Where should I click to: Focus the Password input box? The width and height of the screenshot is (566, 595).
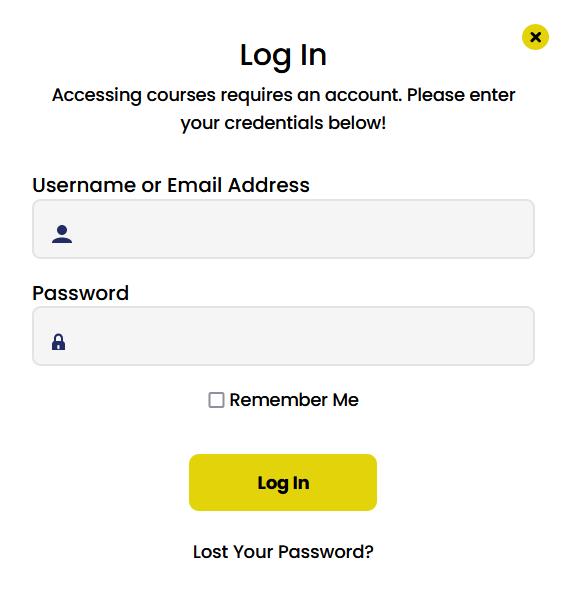tap(283, 336)
